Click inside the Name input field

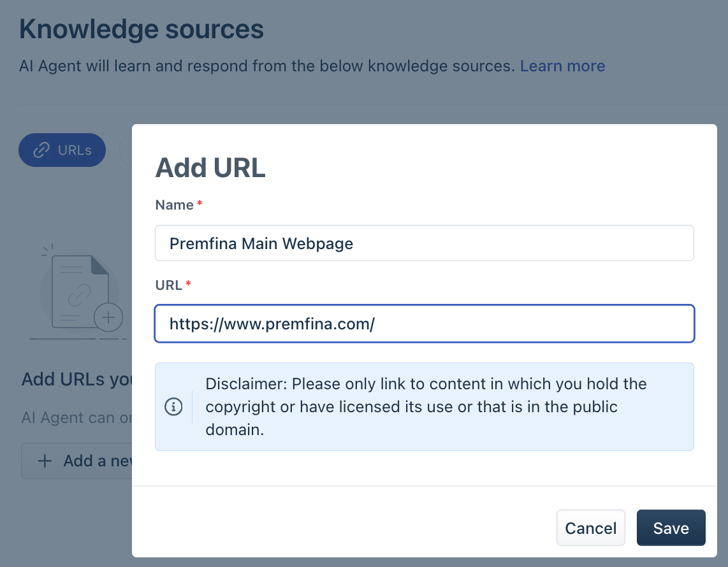424,243
